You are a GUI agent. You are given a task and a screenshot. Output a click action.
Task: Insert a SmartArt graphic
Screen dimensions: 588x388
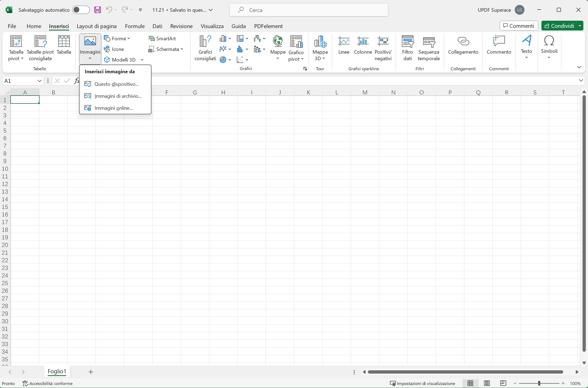162,38
